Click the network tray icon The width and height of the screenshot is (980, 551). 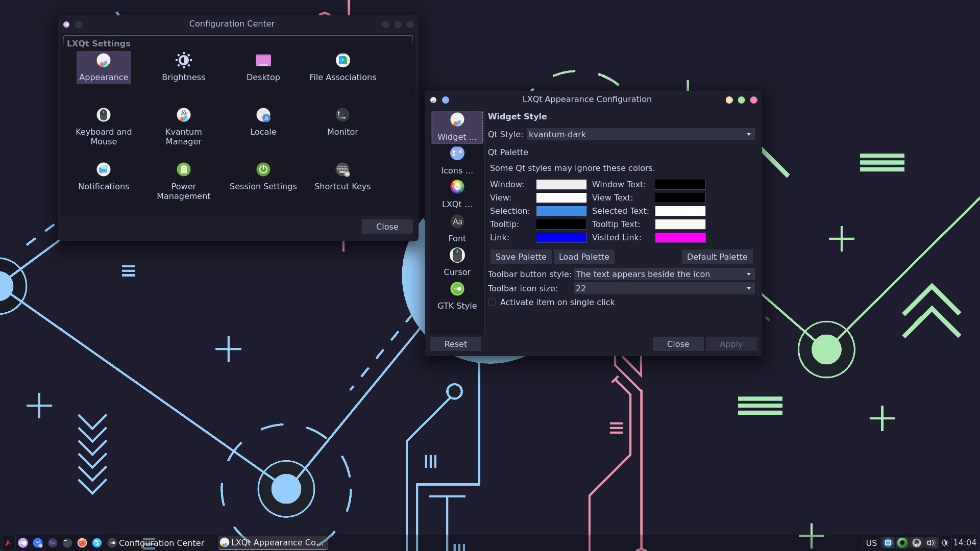tap(888, 543)
